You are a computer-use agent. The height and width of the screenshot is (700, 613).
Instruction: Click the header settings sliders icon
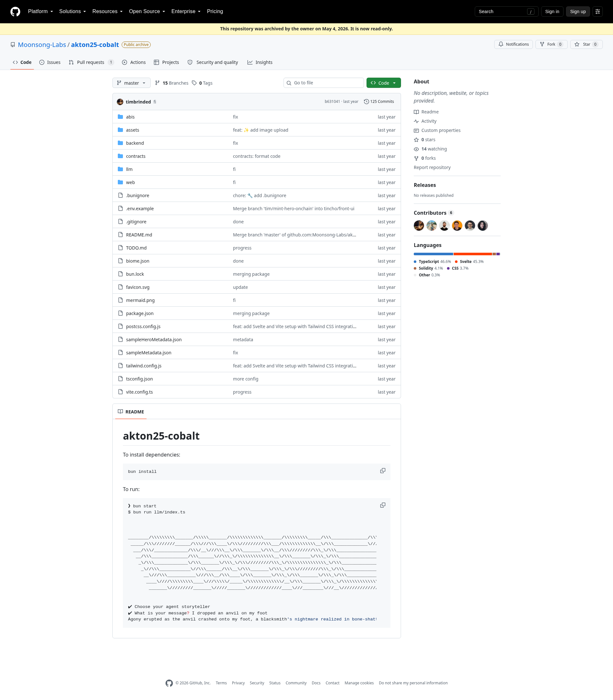pos(597,12)
